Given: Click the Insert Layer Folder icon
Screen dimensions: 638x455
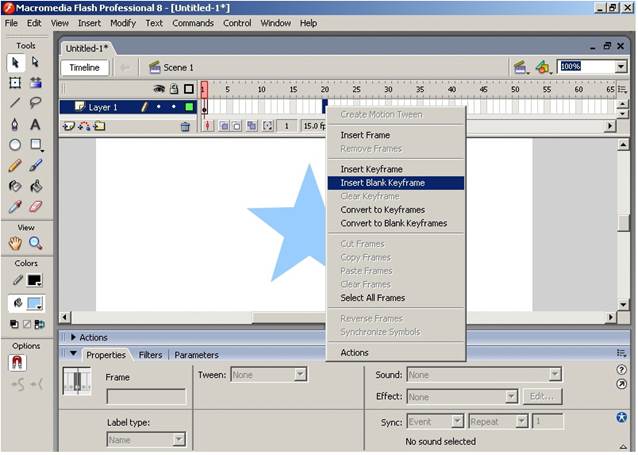Looking at the screenshot, I should tap(99, 127).
